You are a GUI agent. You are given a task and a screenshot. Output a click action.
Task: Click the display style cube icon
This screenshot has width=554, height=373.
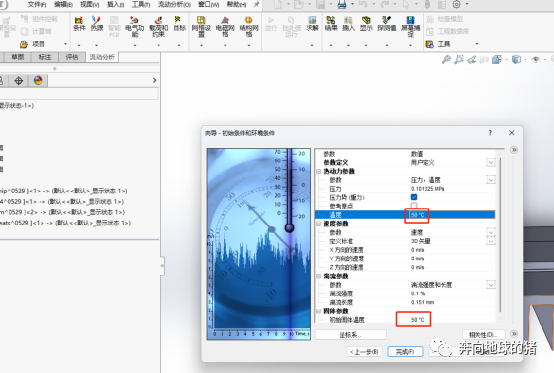coord(516,59)
